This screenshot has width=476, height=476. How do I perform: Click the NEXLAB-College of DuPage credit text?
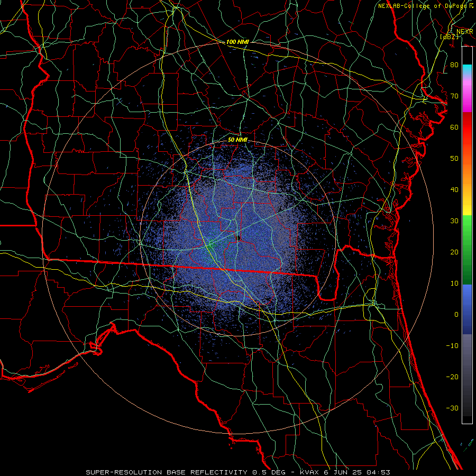click(425, 6)
